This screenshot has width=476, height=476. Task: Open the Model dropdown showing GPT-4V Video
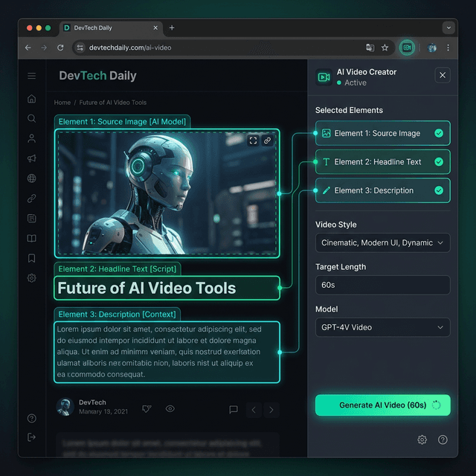(x=382, y=327)
